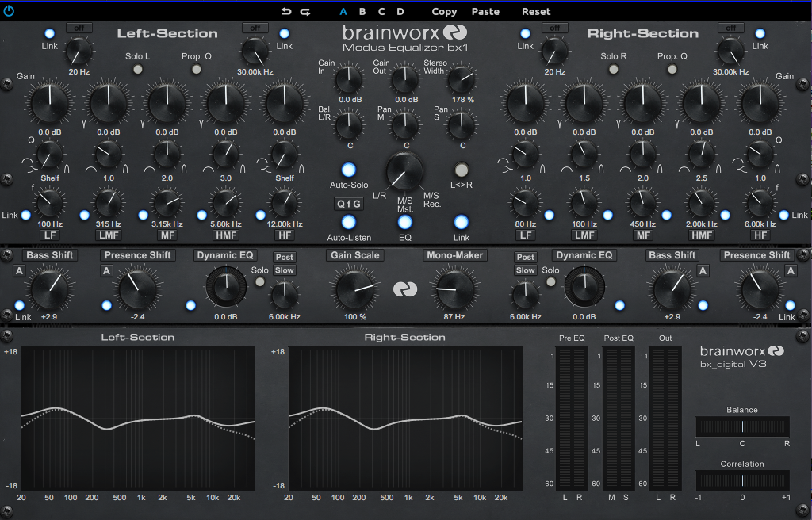The image size is (812, 520).
Task: Click the left LF band button
Action: (50, 235)
